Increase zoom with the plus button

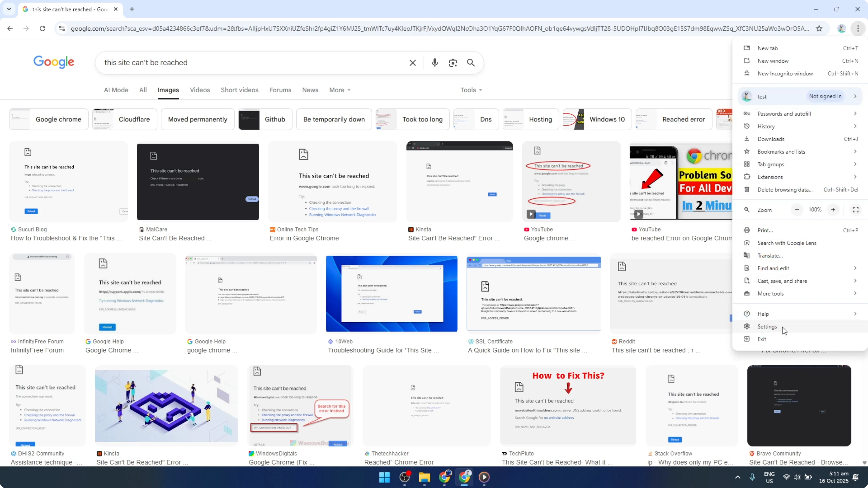point(833,210)
